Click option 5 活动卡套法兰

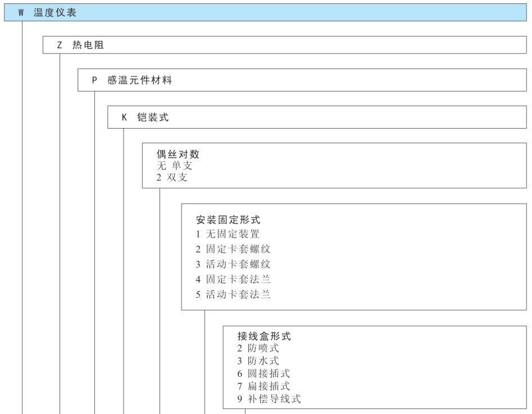pos(233,294)
